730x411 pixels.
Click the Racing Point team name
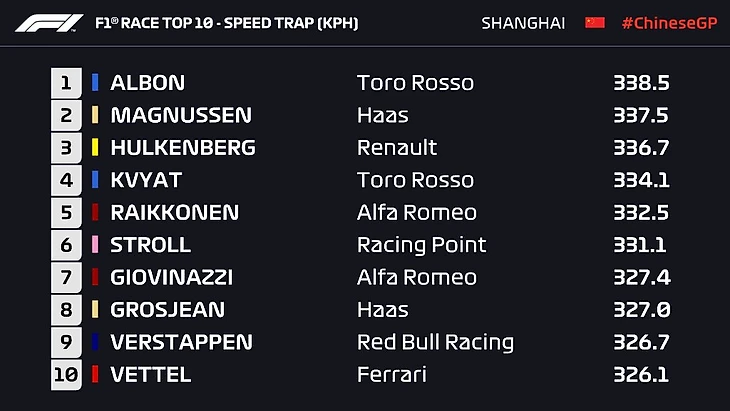point(421,245)
